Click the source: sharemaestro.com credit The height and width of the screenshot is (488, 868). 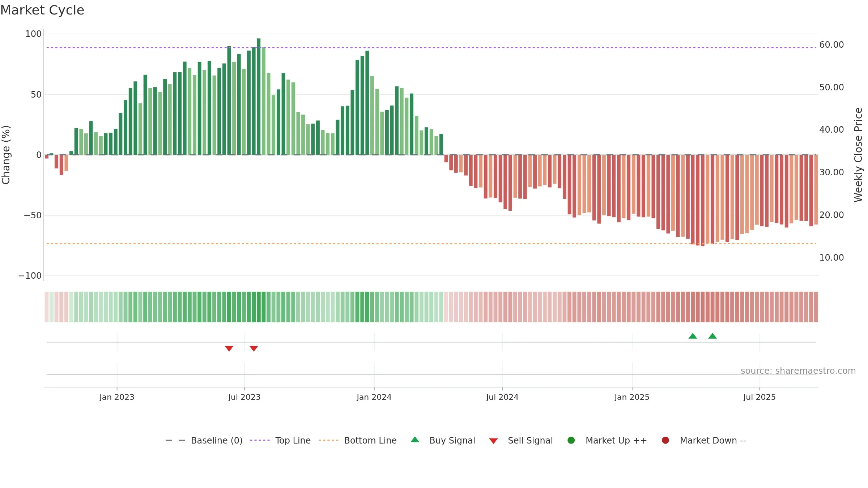click(x=798, y=371)
